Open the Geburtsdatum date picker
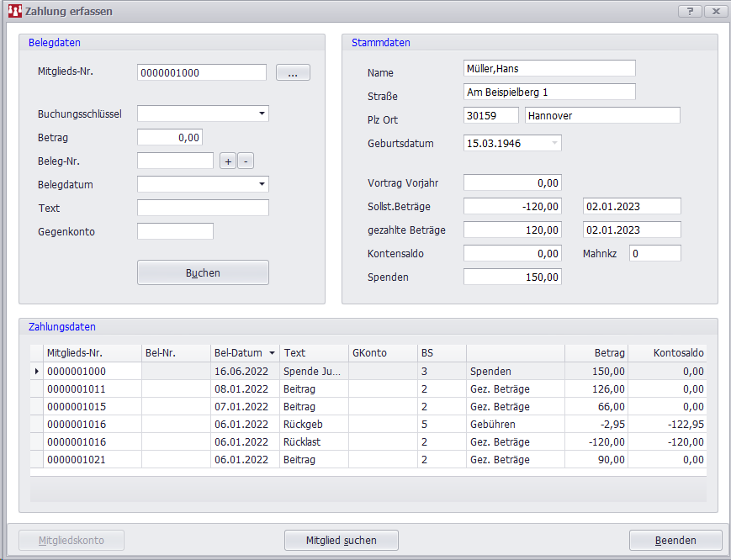The image size is (731, 560). click(x=554, y=144)
